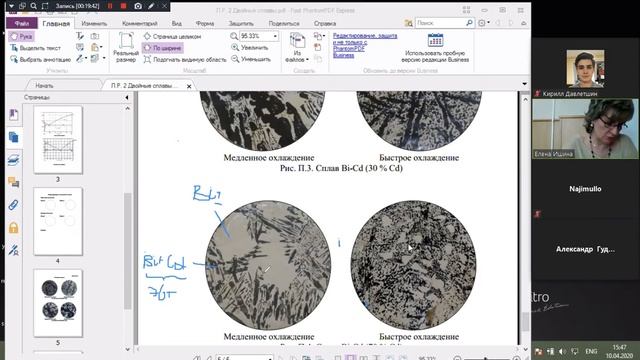The width and height of the screenshot is (640, 360).
Task: Open the zoom percentage combo box
Action: 258,36
